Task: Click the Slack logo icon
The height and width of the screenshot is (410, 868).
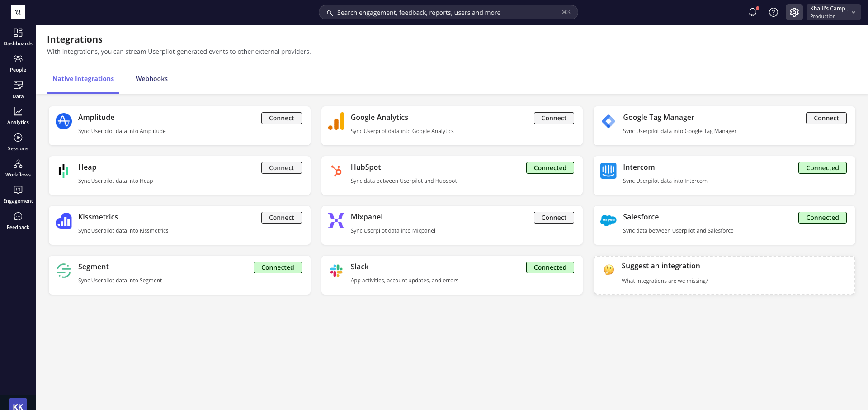Action: point(336,271)
